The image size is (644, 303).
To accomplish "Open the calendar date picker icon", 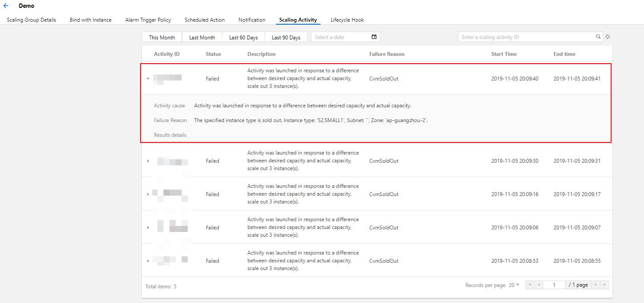I will coord(374,37).
